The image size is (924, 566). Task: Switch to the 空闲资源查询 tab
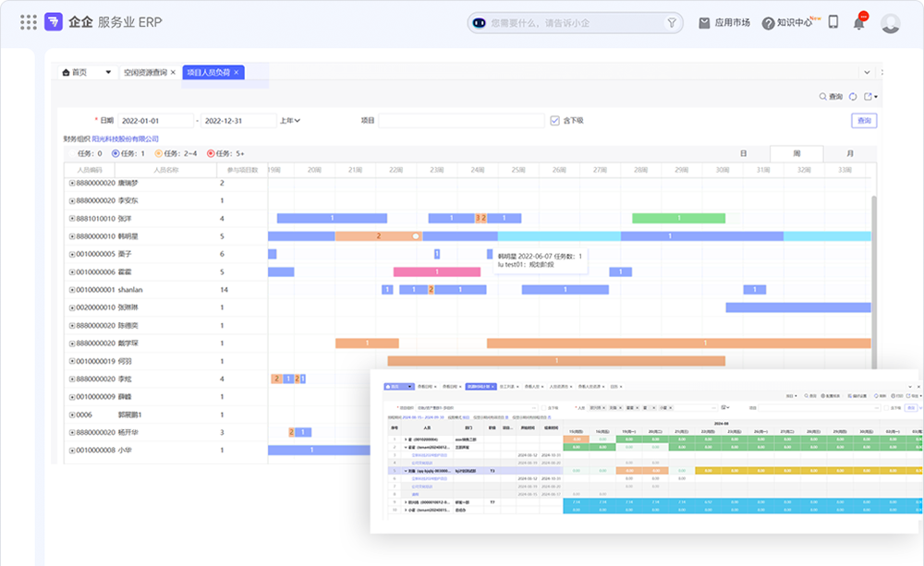point(145,72)
